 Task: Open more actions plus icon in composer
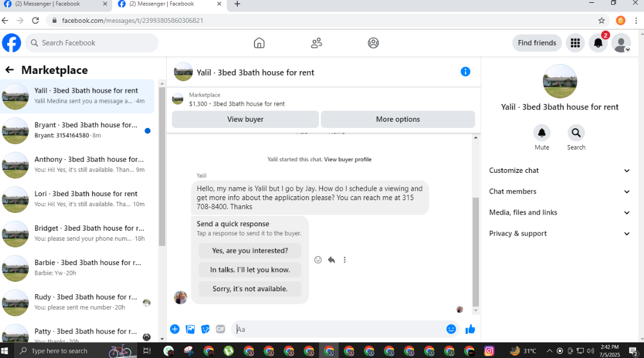pos(175,329)
